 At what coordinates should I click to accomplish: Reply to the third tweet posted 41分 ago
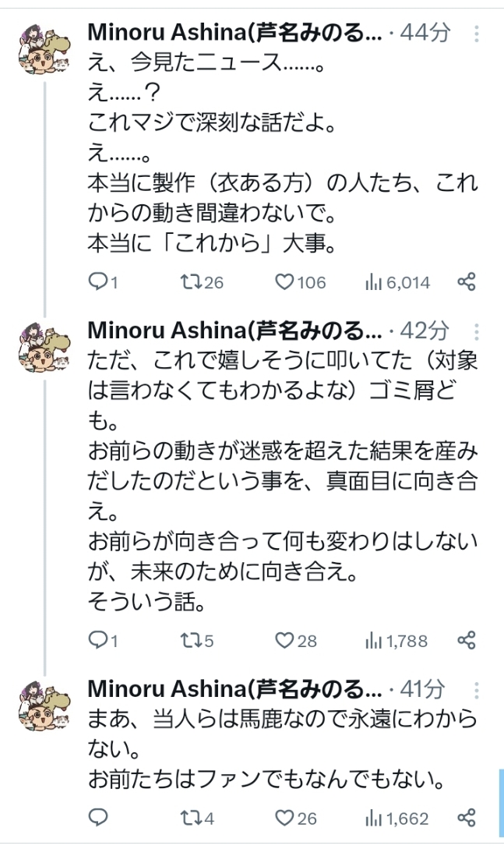pyautogui.click(x=98, y=818)
